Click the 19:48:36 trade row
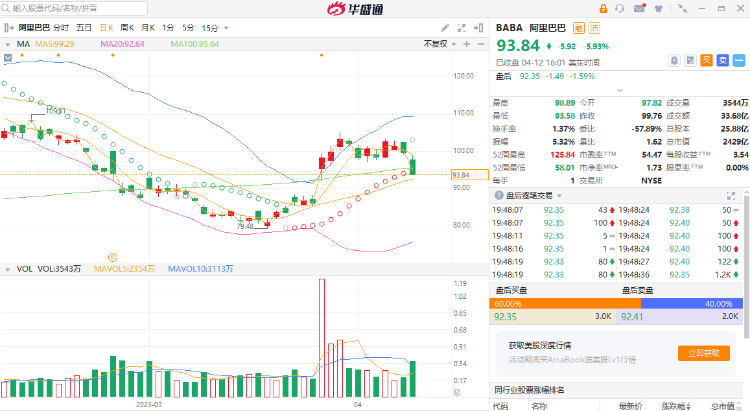Screen dimensions: 750x411 [679, 275]
